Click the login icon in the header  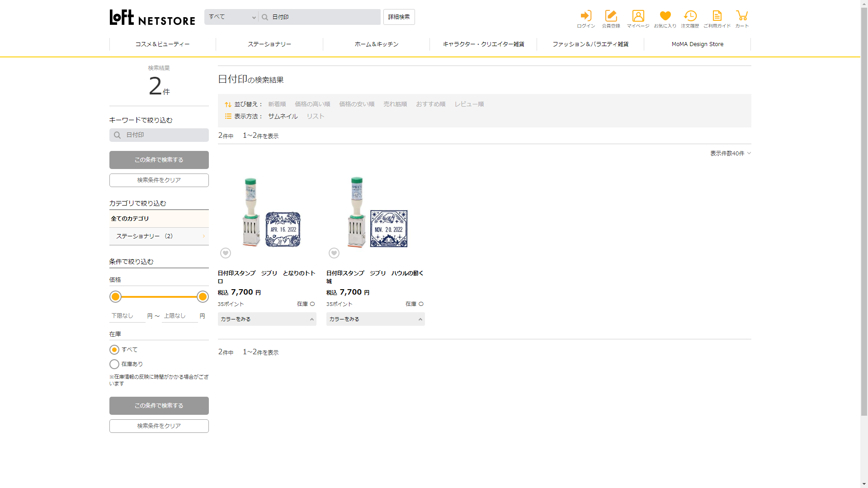(x=586, y=16)
